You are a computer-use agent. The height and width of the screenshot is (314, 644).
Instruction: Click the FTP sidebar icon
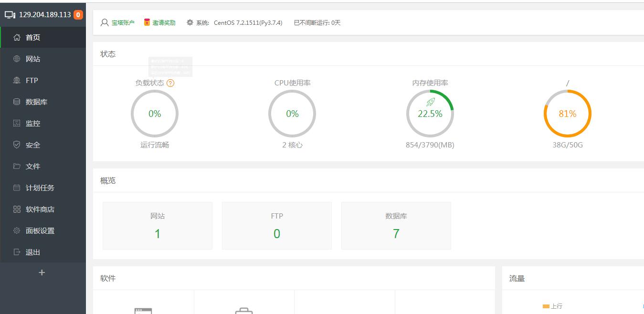[17, 80]
